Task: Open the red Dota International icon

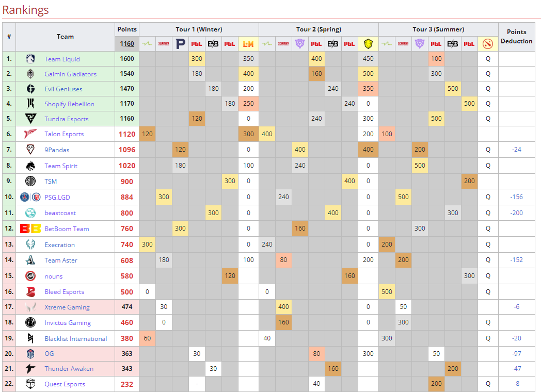Action: [x=488, y=44]
